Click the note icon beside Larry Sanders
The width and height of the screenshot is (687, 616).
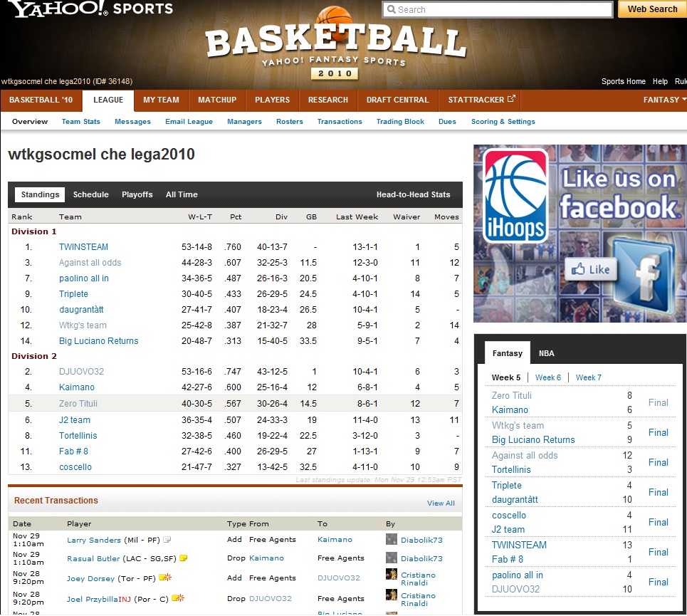coord(167,541)
